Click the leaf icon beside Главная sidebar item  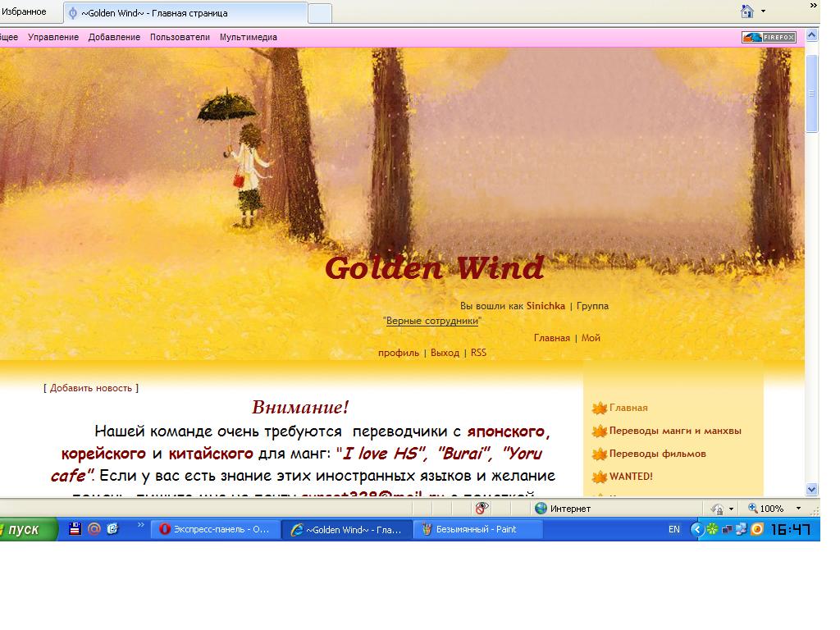tap(599, 409)
